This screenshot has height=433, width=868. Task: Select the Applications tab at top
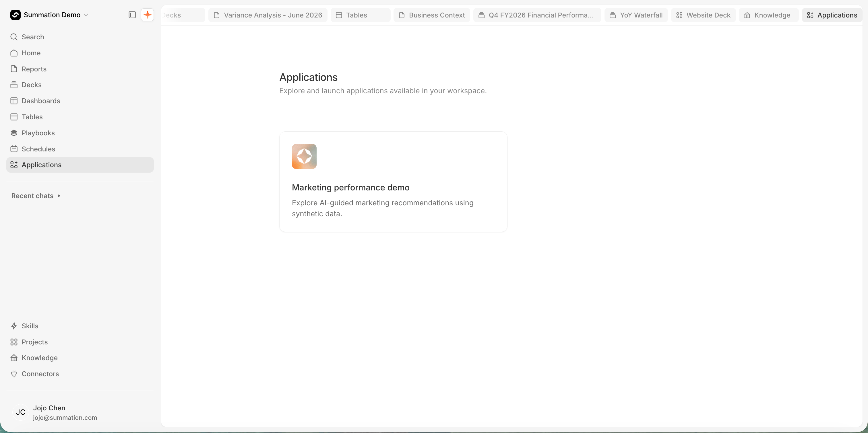pos(832,15)
